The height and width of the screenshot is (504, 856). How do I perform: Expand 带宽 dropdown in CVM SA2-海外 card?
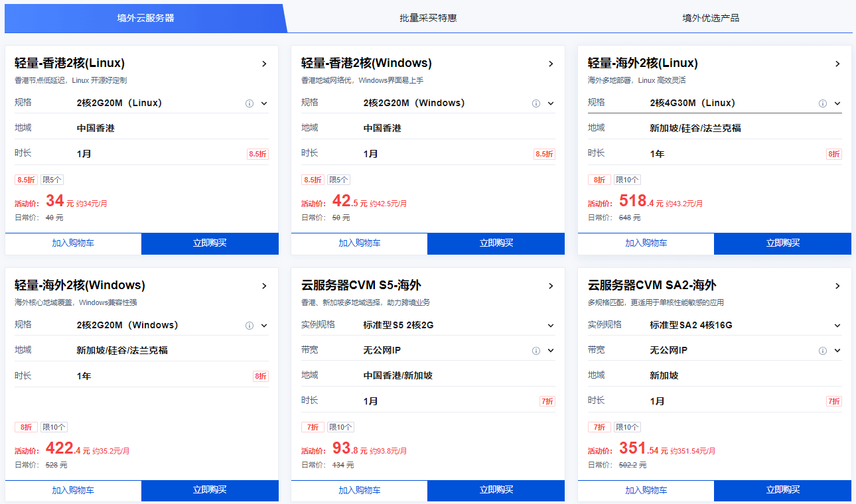837,351
